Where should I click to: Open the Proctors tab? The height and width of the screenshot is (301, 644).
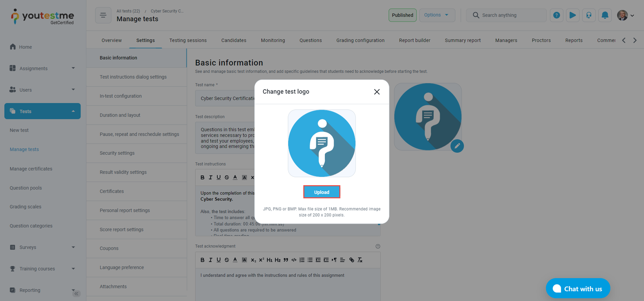click(x=541, y=40)
